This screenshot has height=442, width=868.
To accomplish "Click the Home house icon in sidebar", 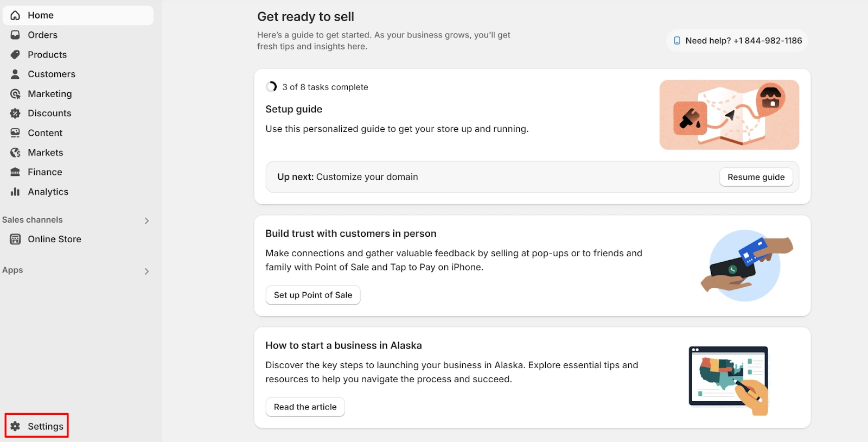I will (15, 15).
